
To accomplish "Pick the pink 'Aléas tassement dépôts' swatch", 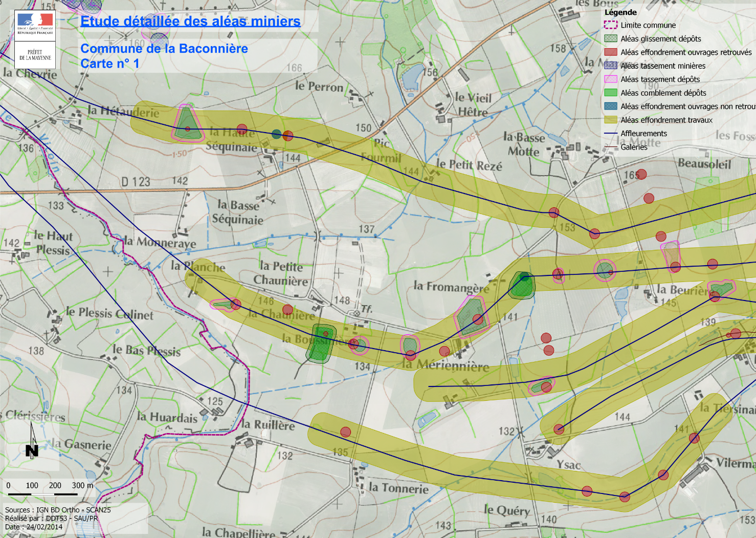I will [x=611, y=79].
